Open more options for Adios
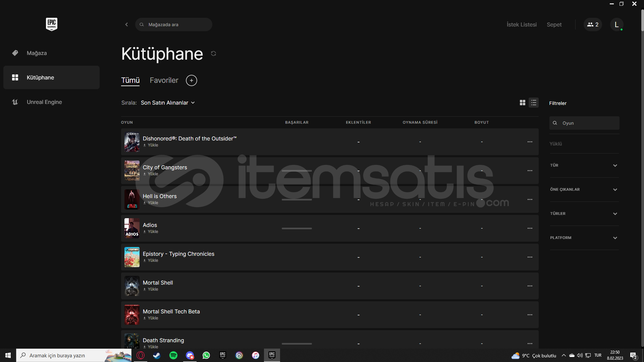The height and width of the screenshot is (362, 644). [530, 228]
